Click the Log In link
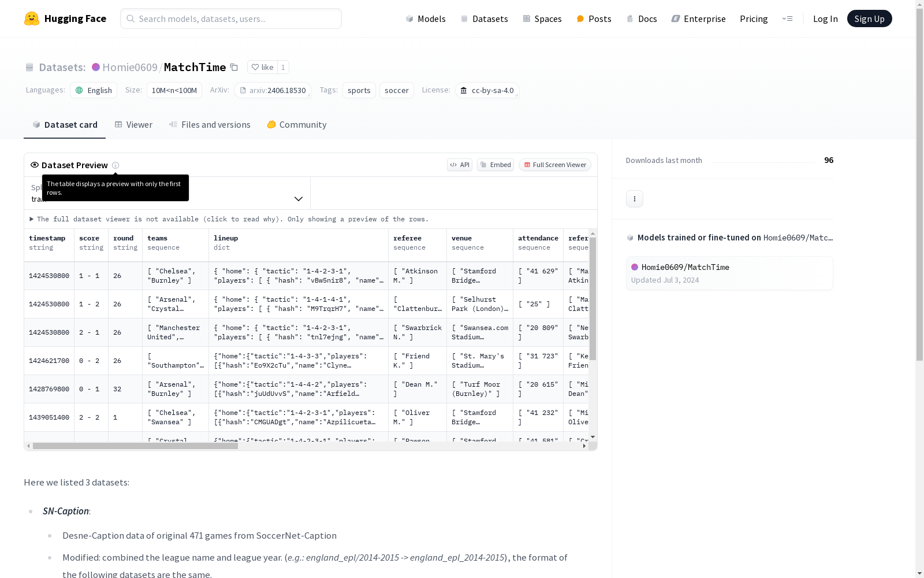Image resolution: width=924 pixels, height=578 pixels. coord(825,18)
